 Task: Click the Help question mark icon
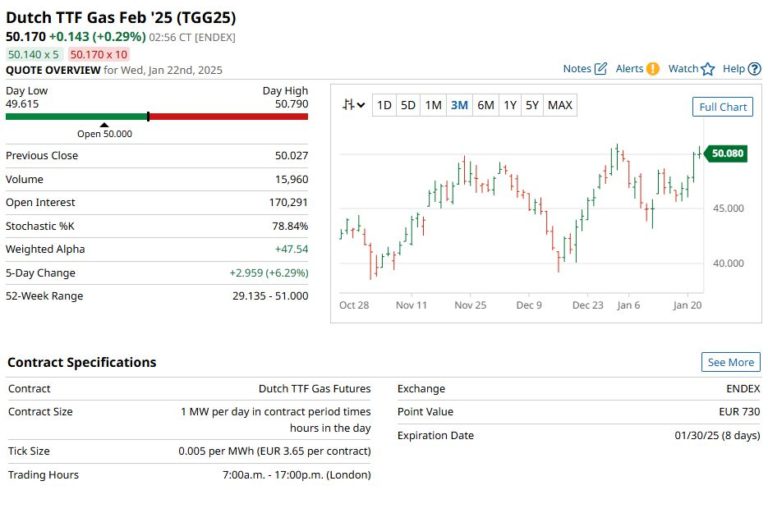pos(755,69)
